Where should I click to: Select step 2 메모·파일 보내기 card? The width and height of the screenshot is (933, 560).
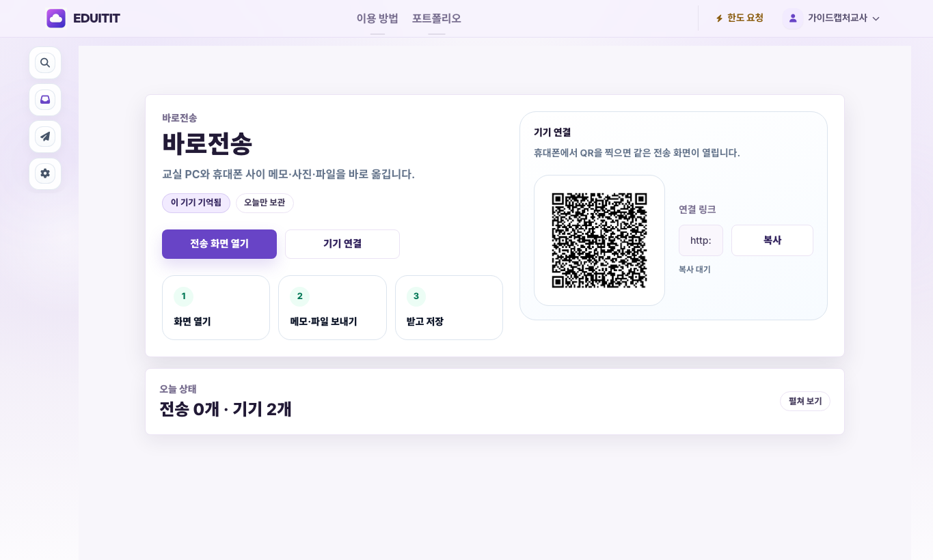(x=332, y=307)
